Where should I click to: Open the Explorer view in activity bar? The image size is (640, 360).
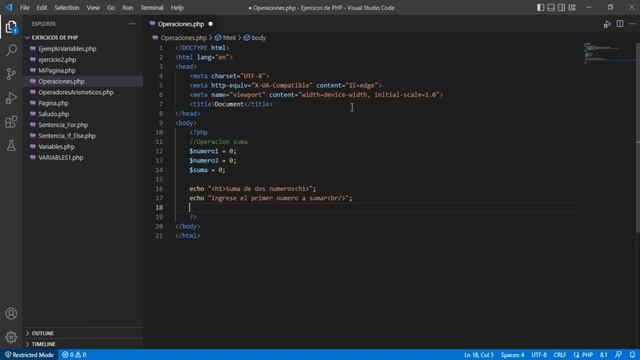[11, 27]
